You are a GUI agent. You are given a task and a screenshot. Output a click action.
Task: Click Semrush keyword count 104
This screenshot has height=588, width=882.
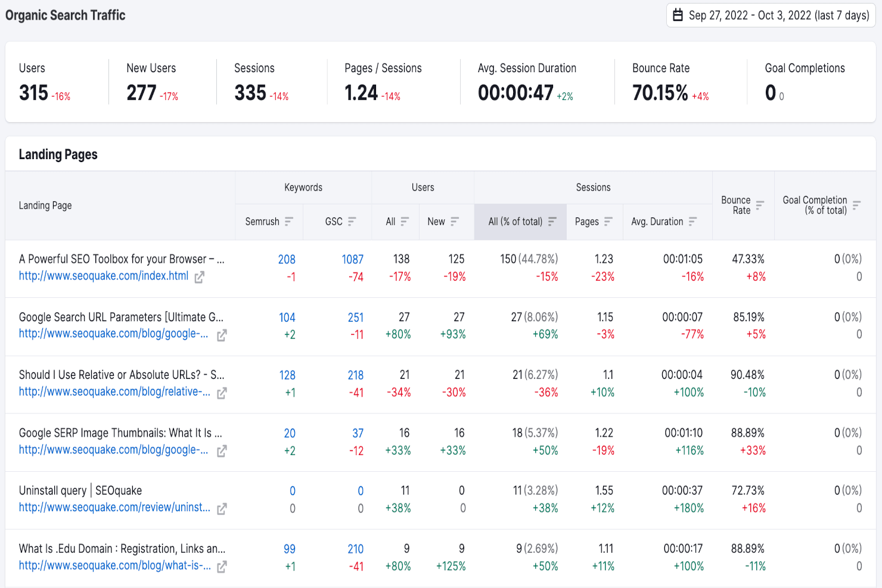(x=287, y=318)
